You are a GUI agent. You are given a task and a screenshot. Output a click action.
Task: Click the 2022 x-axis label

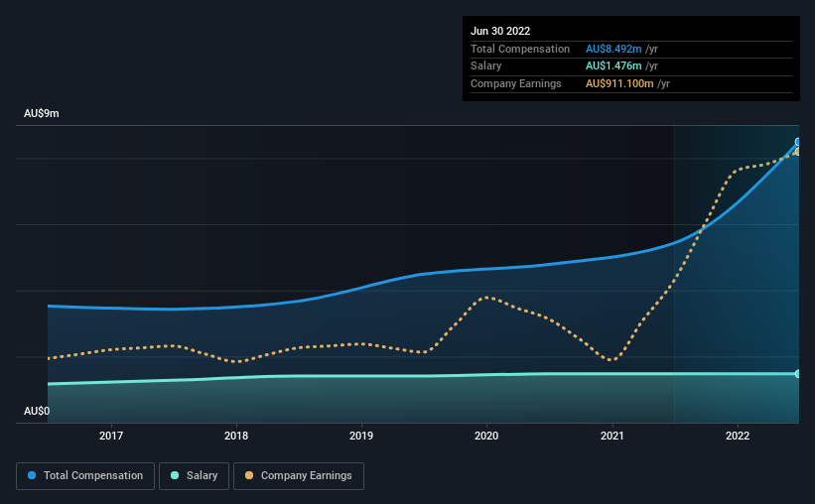[738, 436]
